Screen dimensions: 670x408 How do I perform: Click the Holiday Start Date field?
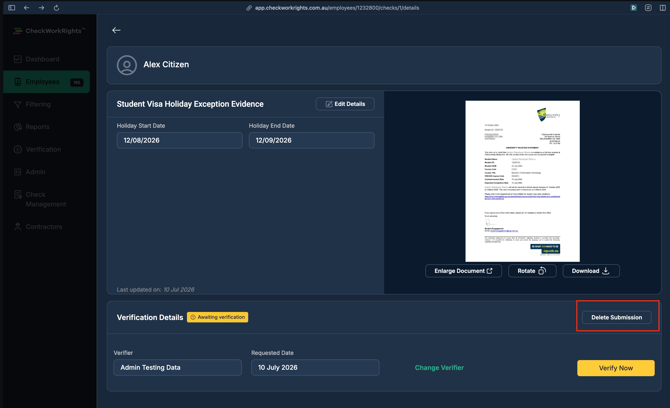179,140
